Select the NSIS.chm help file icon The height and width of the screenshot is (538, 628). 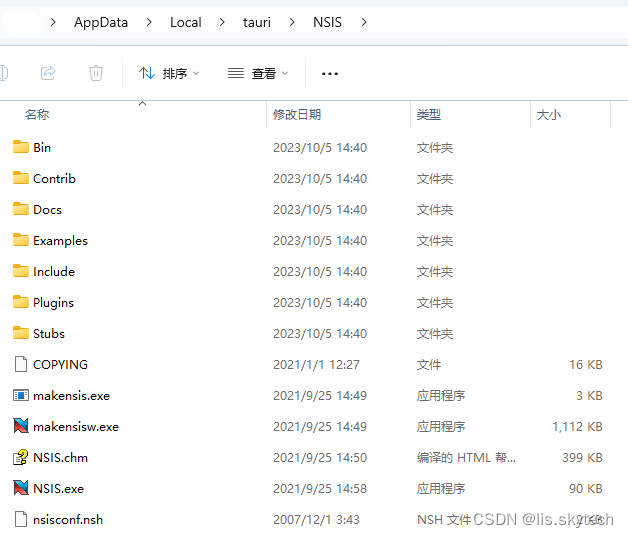pos(21,457)
